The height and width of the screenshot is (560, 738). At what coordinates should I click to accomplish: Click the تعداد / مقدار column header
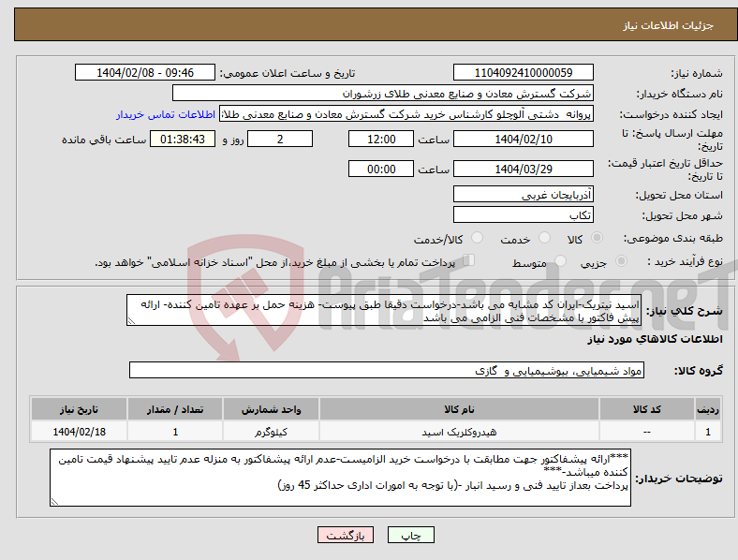(x=175, y=409)
